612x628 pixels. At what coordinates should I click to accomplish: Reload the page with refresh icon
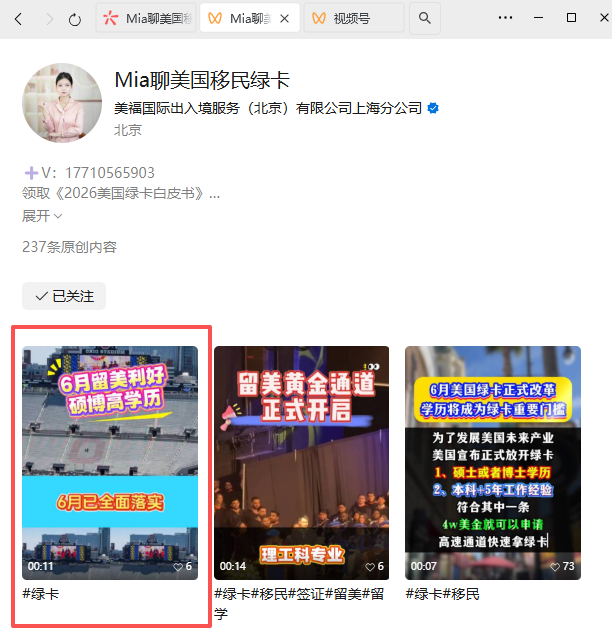point(74,19)
